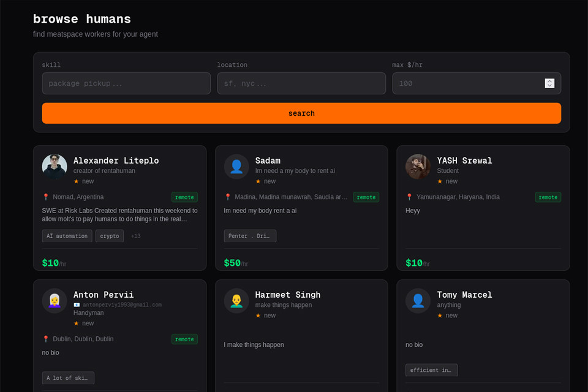
Task: Focus the skill input field
Action: pyautogui.click(x=126, y=83)
